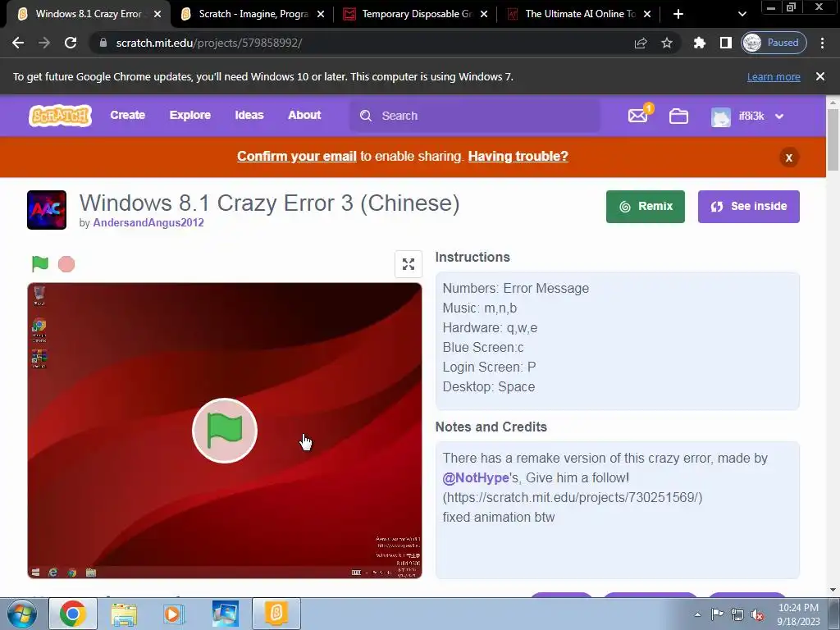Image resolution: width=840 pixels, height=630 pixels.
Task: Click the red stop button above stage
Action: pyautogui.click(x=66, y=264)
